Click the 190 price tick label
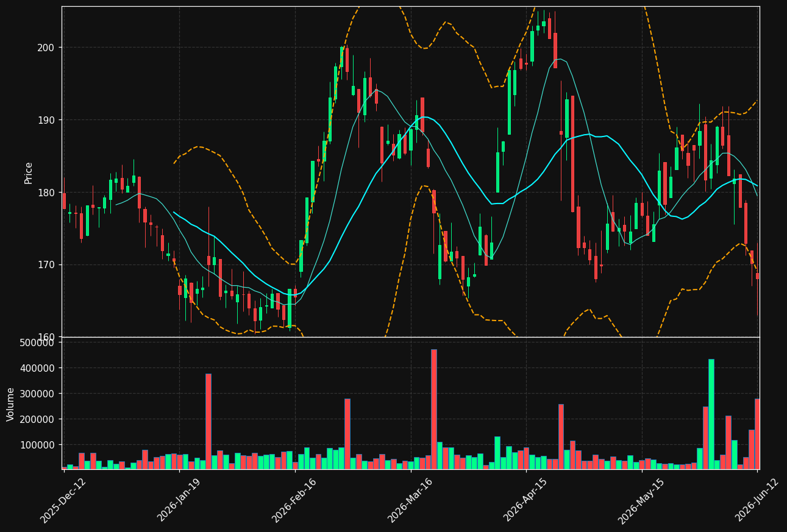Viewport: 787px width, 532px height. point(46,120)
